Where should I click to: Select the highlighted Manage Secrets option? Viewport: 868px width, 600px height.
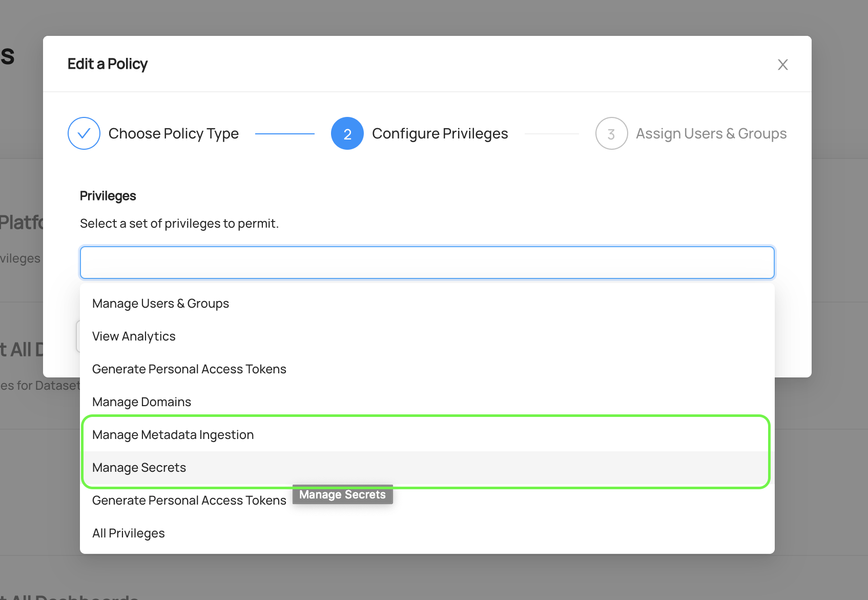click(x=139, y=468)
